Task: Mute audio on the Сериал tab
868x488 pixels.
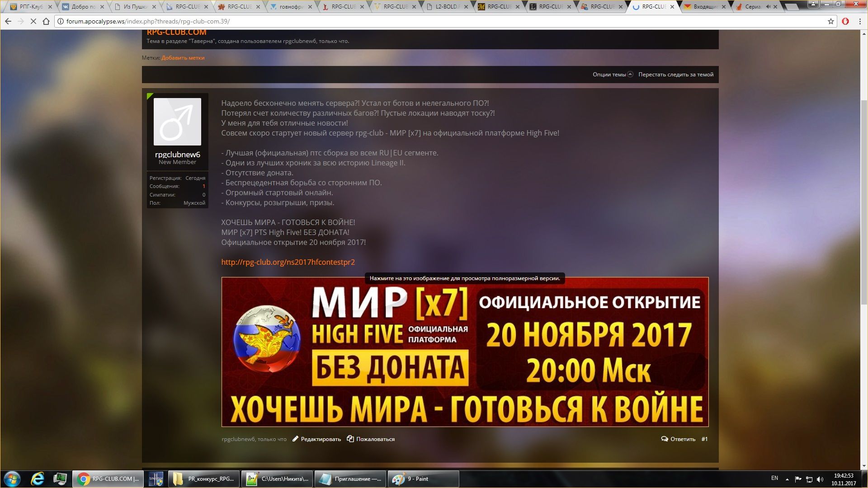Action: (768, 7)
